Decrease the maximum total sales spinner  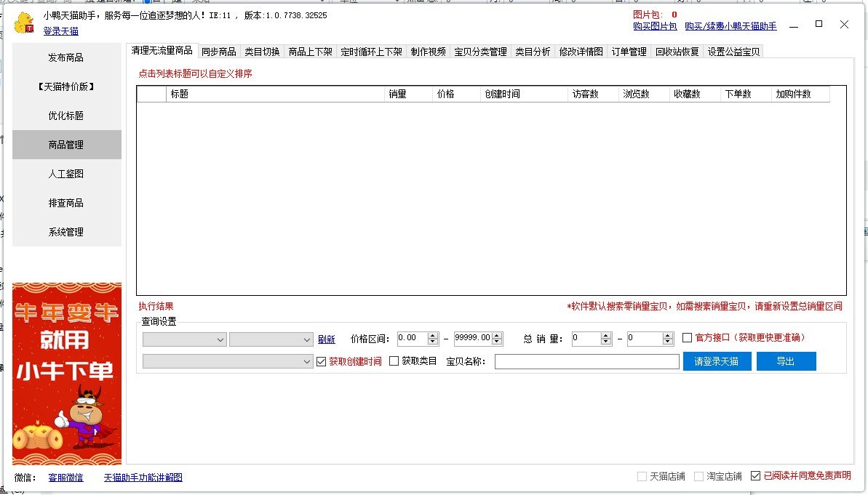click(x=668, y=342)
